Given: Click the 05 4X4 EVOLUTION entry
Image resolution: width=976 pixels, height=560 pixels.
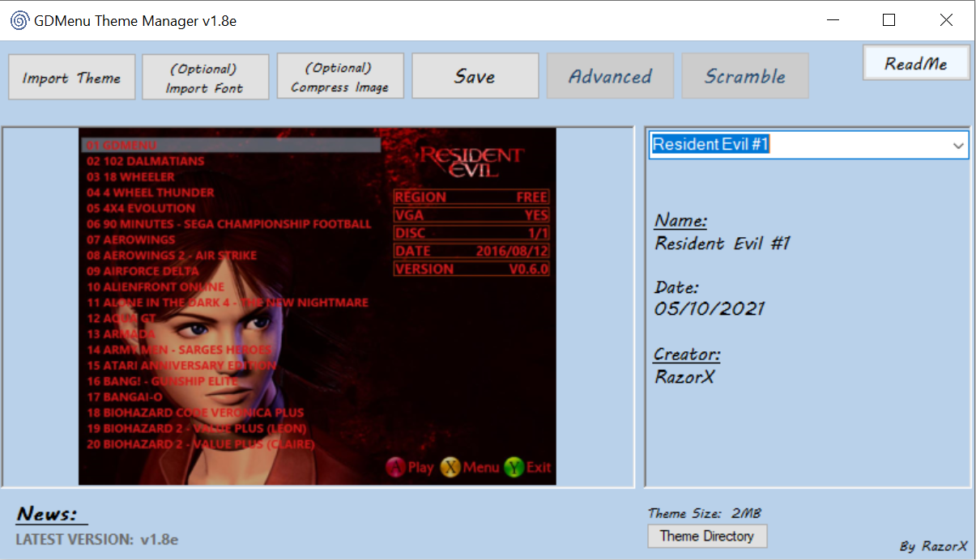Looking at the screenshot, I should click(x=141, y=208).
